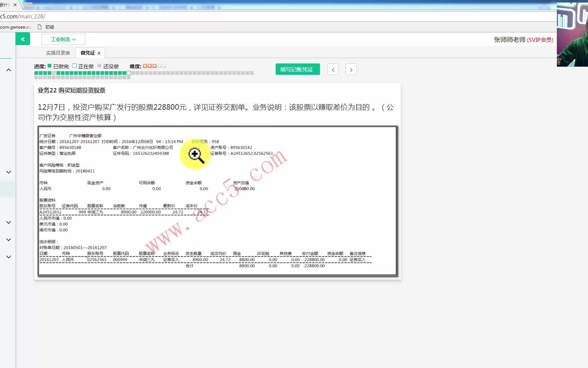The height and width of the screenshot is (368, 588).
Task: Click the next arrow navigation icon
Action: (351, 69)
